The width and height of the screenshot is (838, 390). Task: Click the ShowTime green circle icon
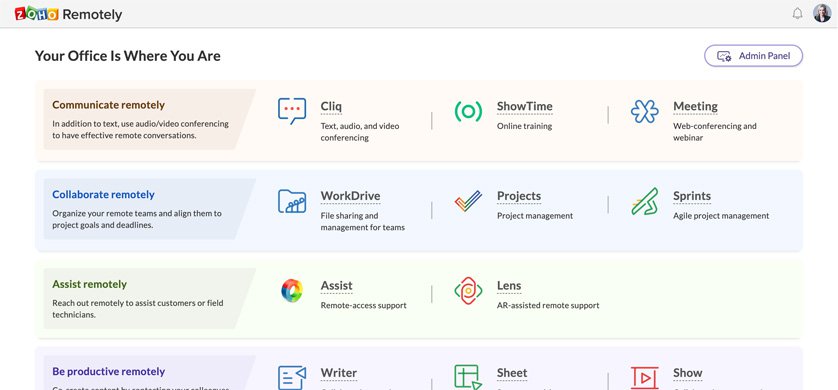[x=468, y=111]
